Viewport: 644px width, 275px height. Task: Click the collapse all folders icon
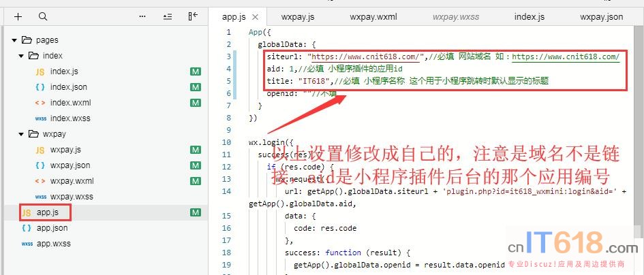point(168,17)
